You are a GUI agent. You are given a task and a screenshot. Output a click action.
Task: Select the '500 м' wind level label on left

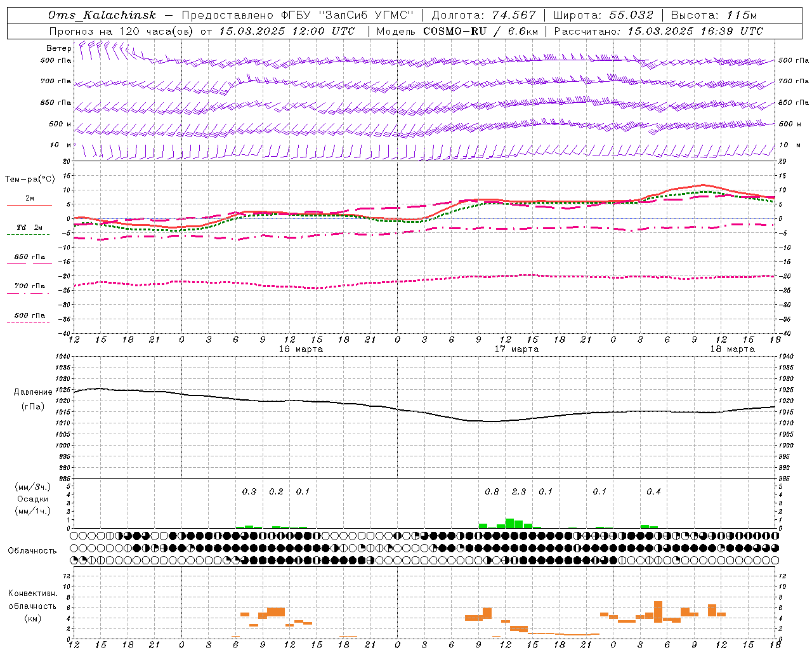click(60, 124)
